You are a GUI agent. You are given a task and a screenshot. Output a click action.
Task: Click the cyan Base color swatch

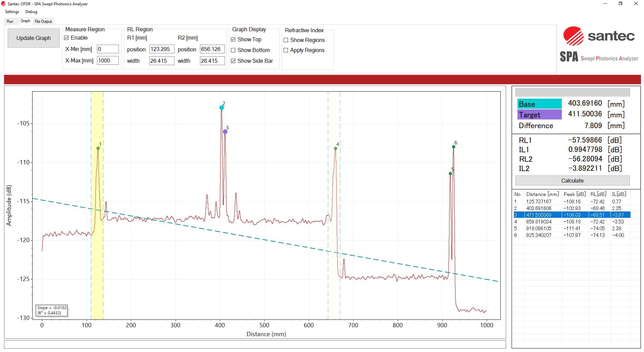coord(539,104)
